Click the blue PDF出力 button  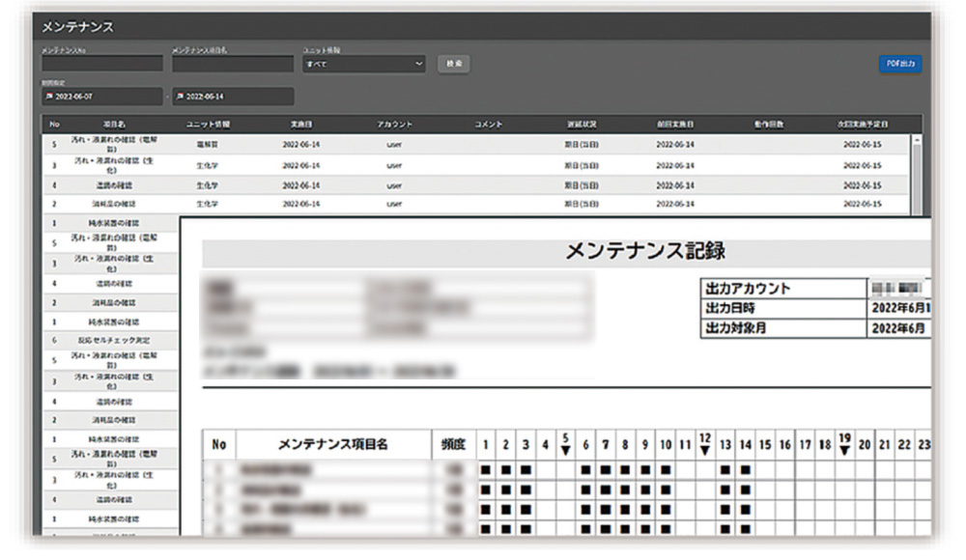click(x=899, y=64)
